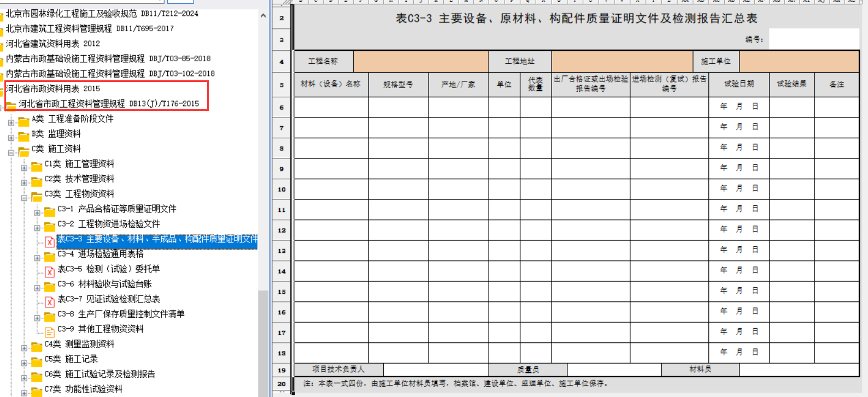Expand C3-2 工程物资进场检验文件 node

click(37, 228)
